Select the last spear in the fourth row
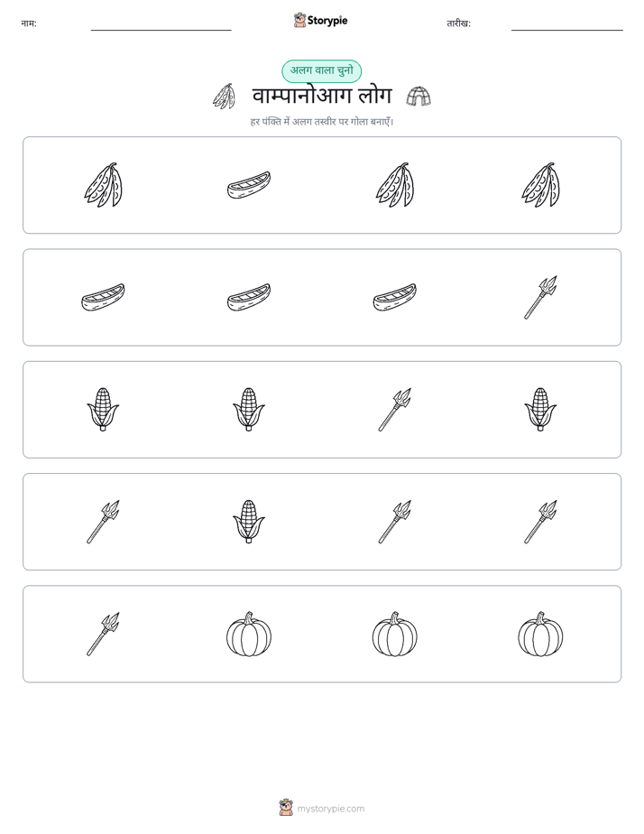The height and width of the screenshot is (834, 644). point(540,522)
